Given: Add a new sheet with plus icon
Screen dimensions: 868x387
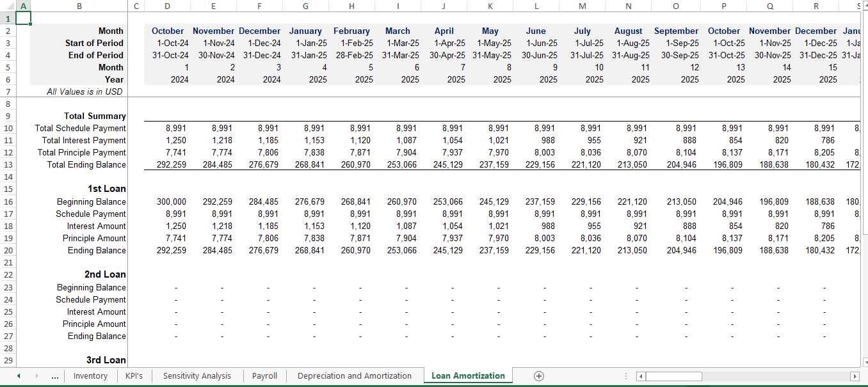Looking at the screenshot, I should tap(539, 376).
